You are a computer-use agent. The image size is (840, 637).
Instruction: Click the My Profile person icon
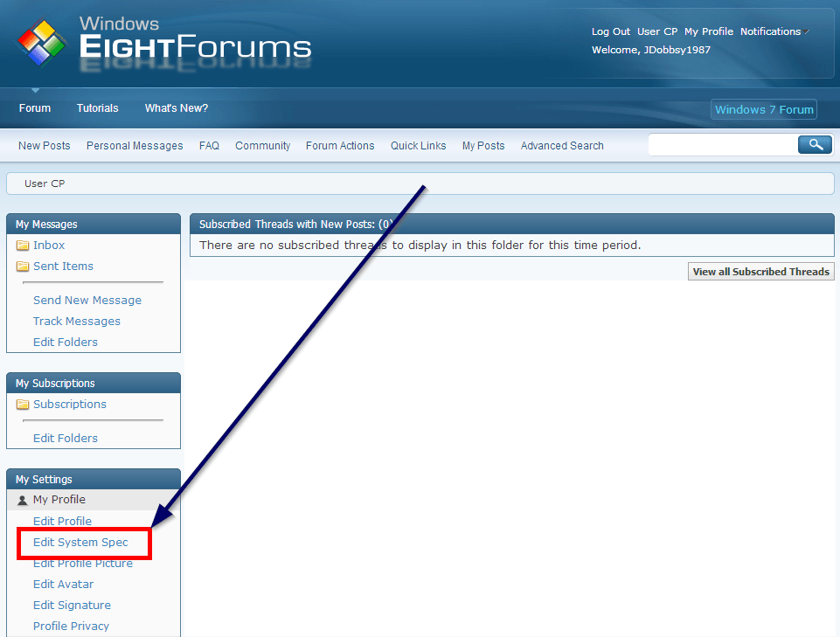click(23, 501)
